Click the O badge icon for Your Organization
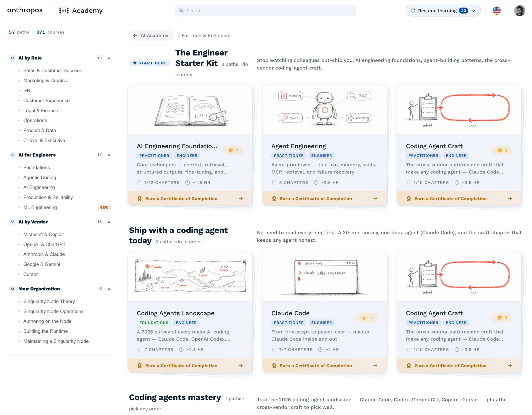Image resolution: width=532 pixels, height=415 pixels. tap(12, 289)
